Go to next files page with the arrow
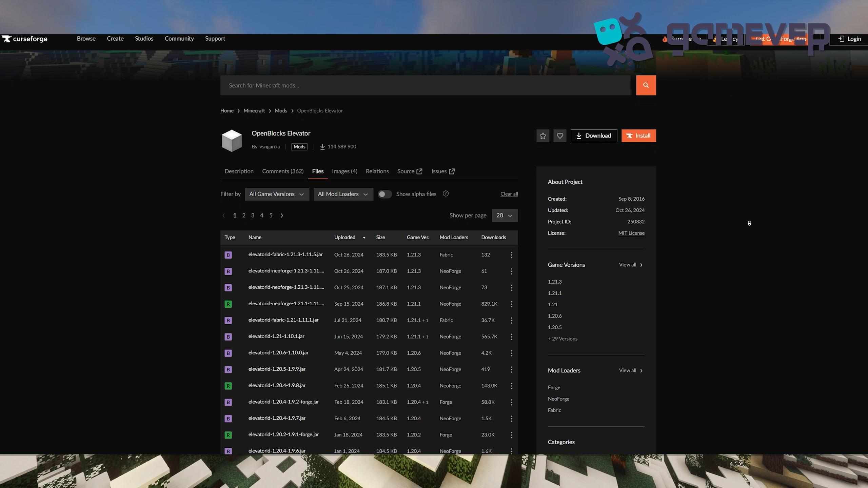Screen dimensions: 868x488 click(x=282, y=215)
